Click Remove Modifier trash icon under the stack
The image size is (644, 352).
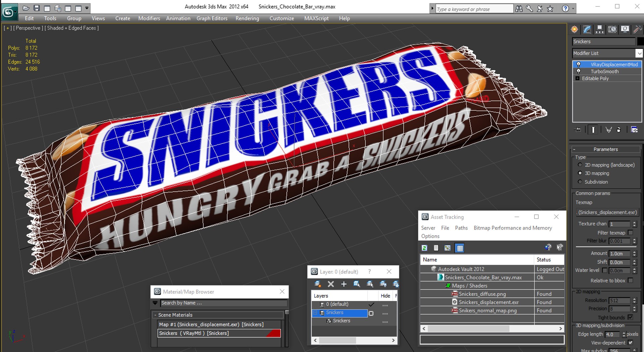pyautogui.click(x=619, y=130)
